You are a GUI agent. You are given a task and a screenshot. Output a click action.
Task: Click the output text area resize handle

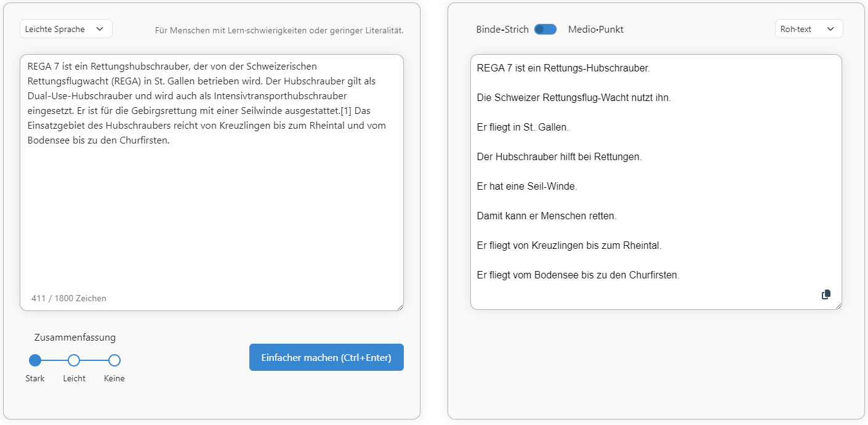tap(838, 306)
